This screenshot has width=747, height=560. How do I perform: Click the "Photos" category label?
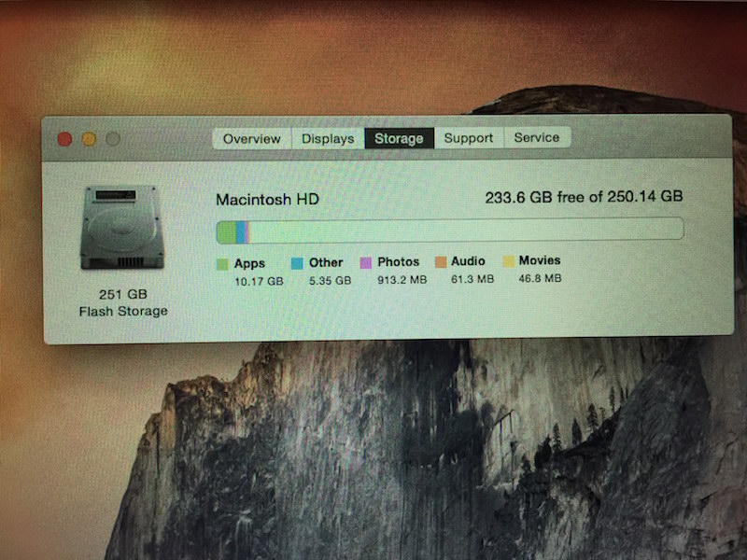click(x=399, y=261)
